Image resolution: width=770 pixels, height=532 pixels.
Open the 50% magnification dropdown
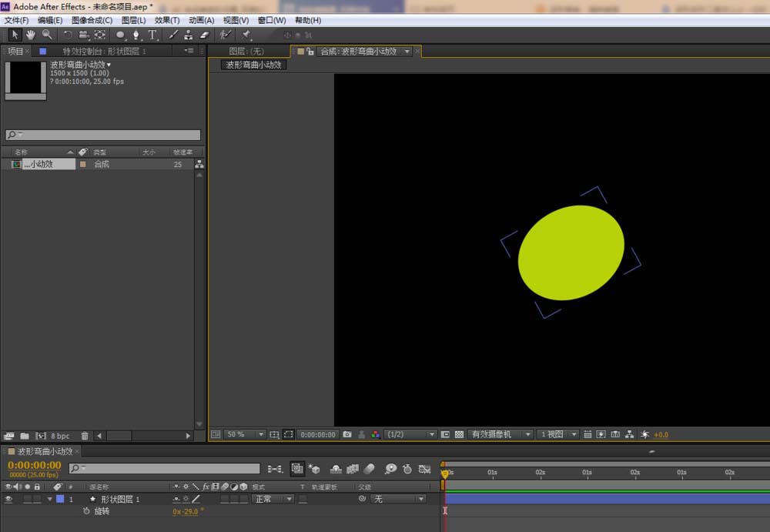pyautogui.click(x=245, y=434)
